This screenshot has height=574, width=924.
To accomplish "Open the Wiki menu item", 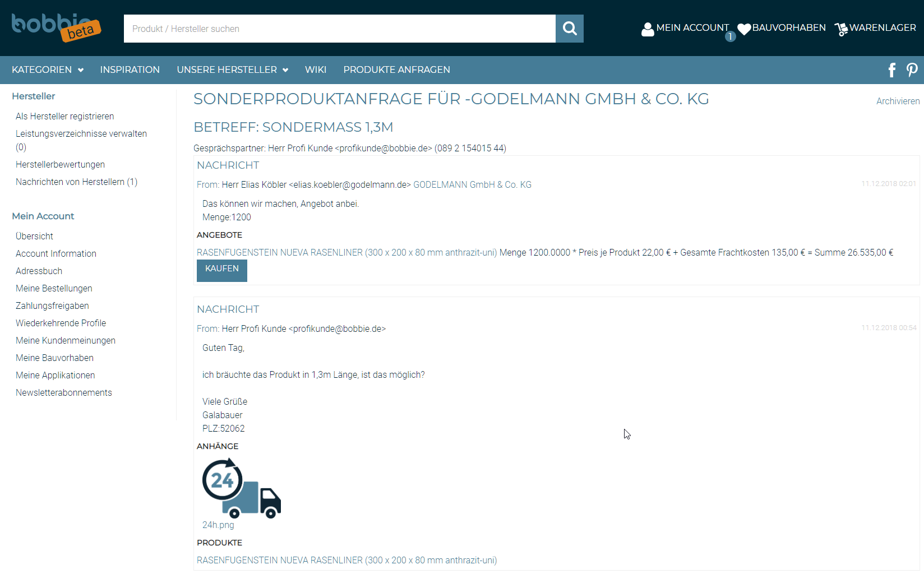I will (316, 70).
